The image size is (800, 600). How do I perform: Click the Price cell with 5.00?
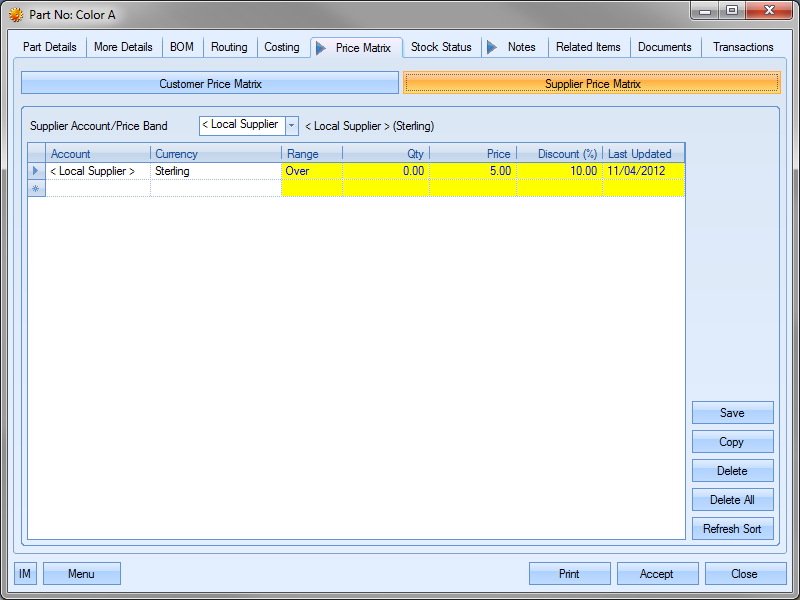[473, 171]
